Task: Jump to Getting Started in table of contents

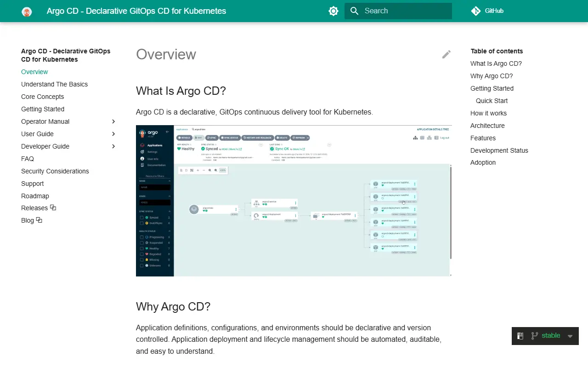Action: click(x=492, y=88)
